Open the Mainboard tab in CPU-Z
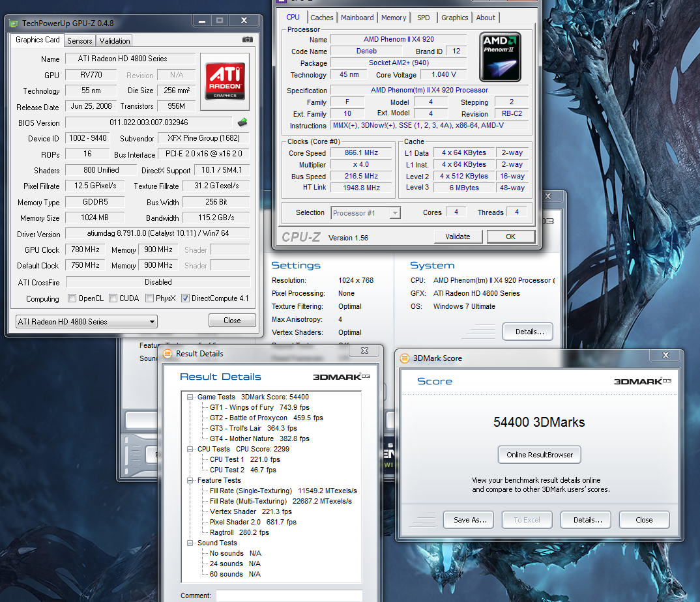Screen dimensions: 700x602 click(x=357, y=18)
